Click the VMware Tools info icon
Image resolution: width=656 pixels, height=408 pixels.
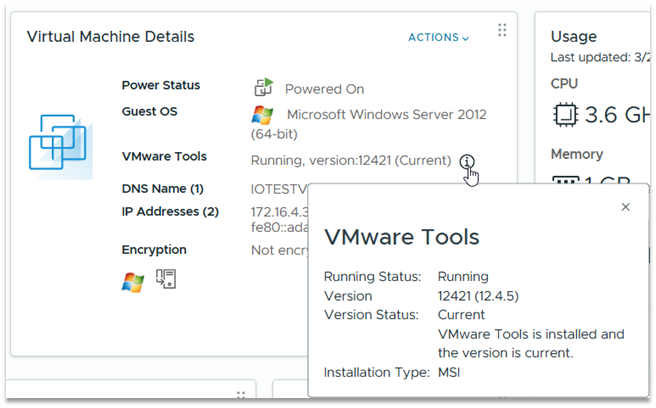pyautogui.click(x=467, y=161)
